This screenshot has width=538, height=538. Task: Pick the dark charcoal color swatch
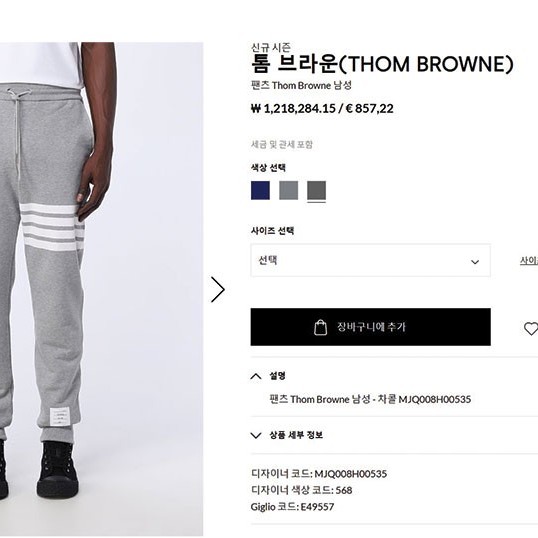coord(316,190)
